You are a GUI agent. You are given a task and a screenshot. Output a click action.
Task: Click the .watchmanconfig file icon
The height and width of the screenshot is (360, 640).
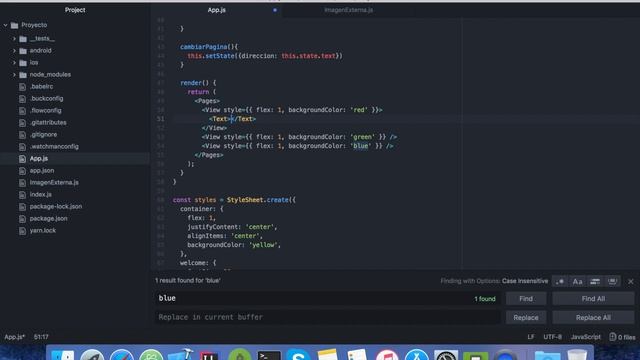coord(22,147)
